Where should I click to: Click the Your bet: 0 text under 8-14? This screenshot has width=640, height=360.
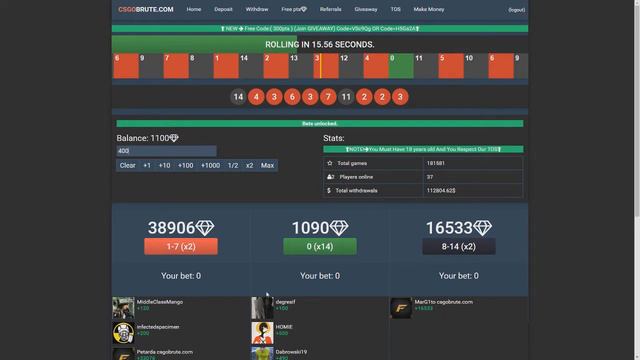(458, 276)
